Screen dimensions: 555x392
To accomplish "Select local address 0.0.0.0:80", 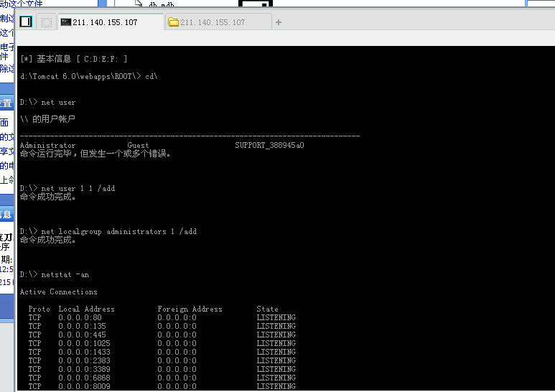I will coord(80,318).
